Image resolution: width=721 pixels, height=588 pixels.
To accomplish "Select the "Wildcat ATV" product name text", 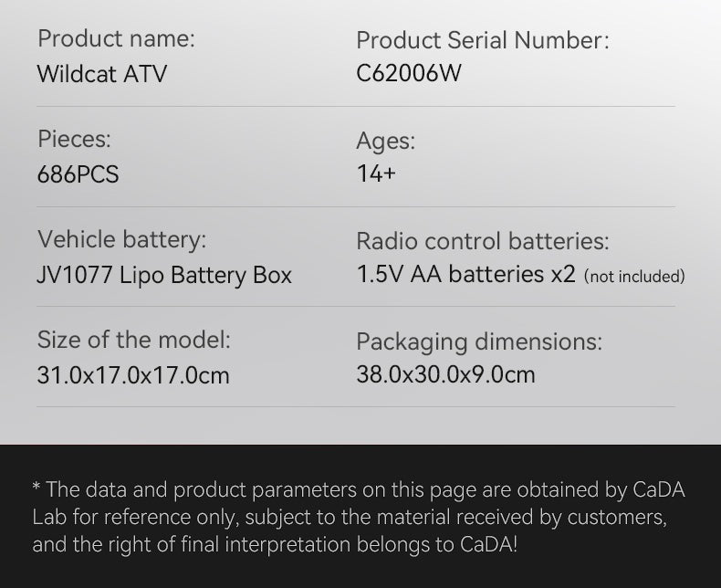I will coord(102,74).
